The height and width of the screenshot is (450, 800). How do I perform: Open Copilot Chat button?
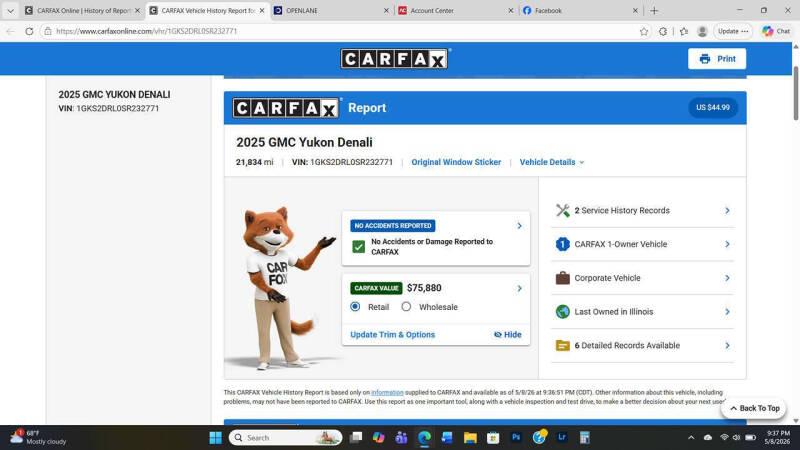777,31
